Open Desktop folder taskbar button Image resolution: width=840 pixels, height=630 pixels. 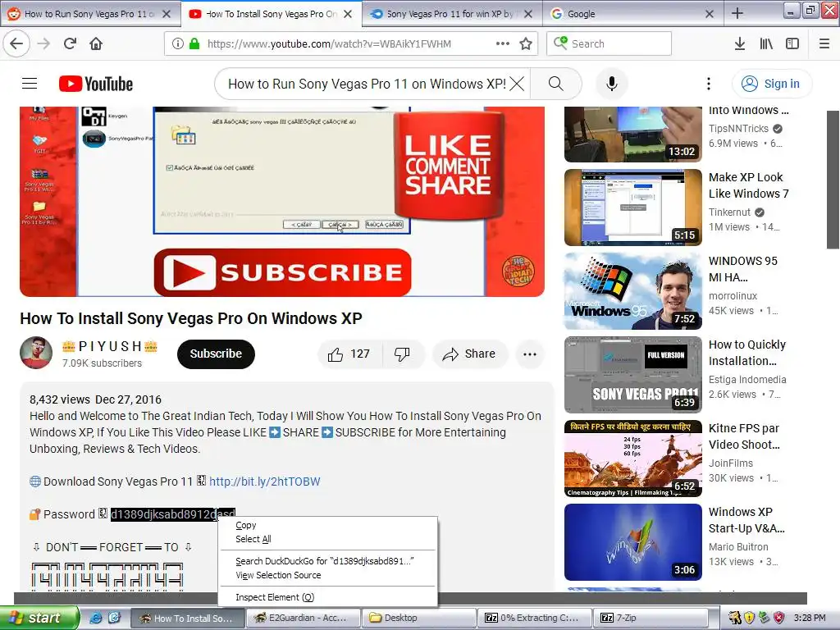pyautogui.click(x=419, y=619)
